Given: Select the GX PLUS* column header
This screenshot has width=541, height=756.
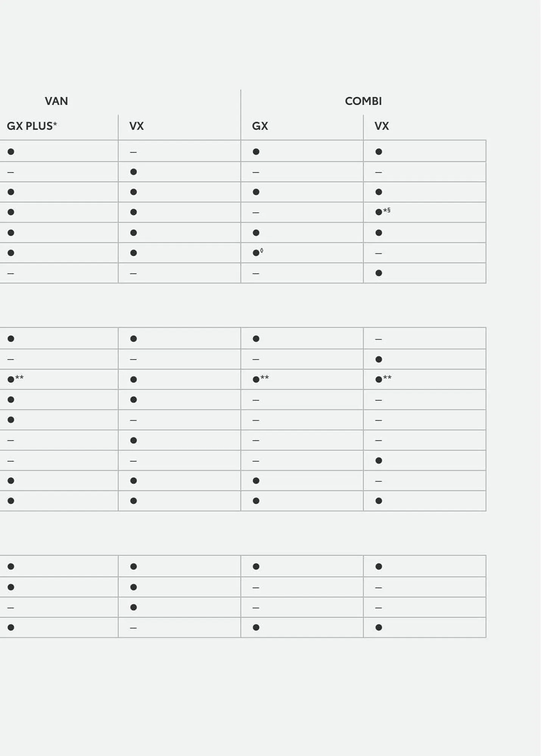Looking at the screenshot, I should click(32, 126).
